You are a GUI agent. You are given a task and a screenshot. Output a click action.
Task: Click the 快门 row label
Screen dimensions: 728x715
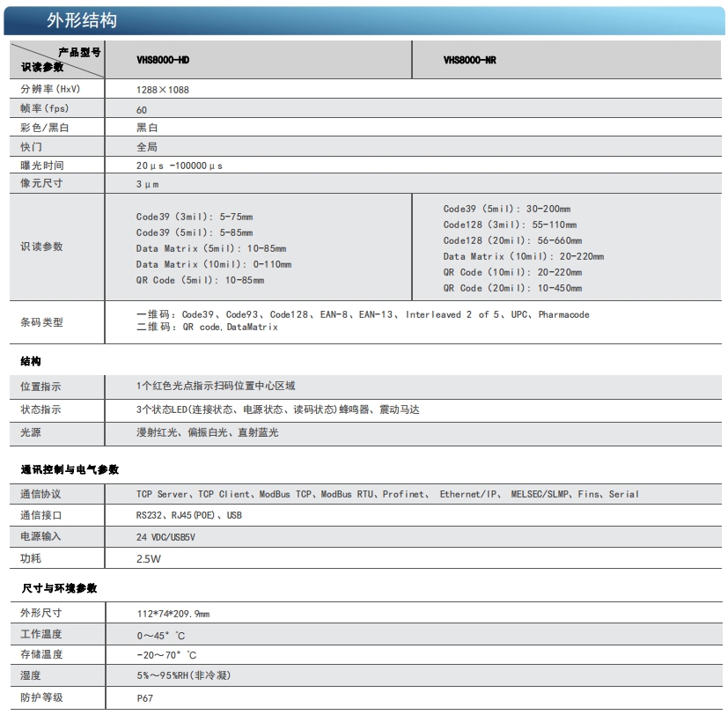(31, 147)
